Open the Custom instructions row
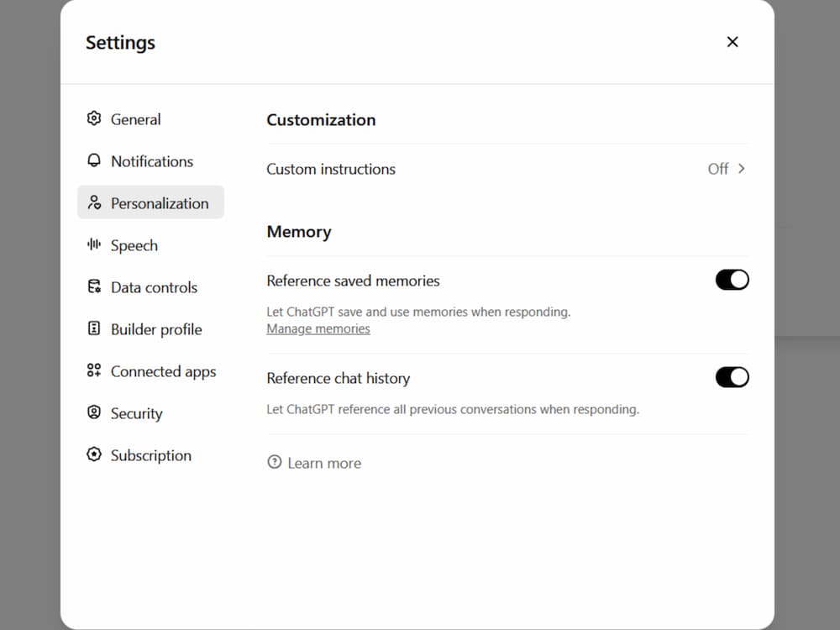Viewport: 840px width, 630px height. [x=331, y=169]
